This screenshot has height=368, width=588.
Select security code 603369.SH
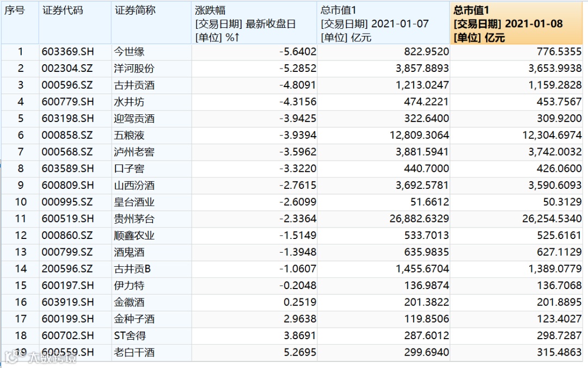[x=68, y=51]
